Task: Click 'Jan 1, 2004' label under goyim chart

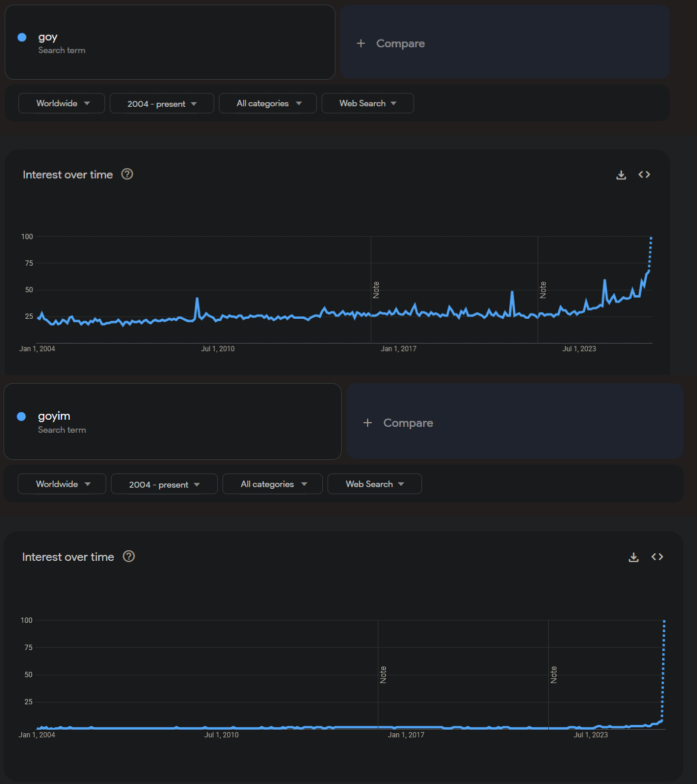Action: (37, 735)
